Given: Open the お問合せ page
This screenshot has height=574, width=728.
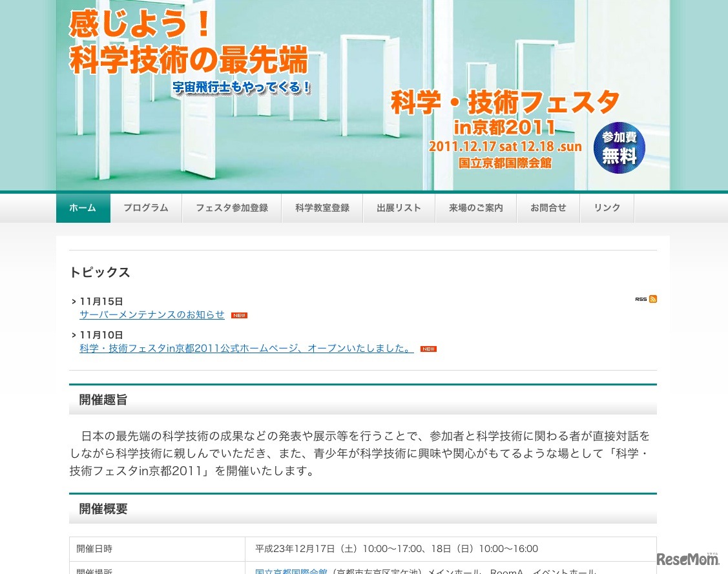Looking at the screenshot, I should coord(548,207).
